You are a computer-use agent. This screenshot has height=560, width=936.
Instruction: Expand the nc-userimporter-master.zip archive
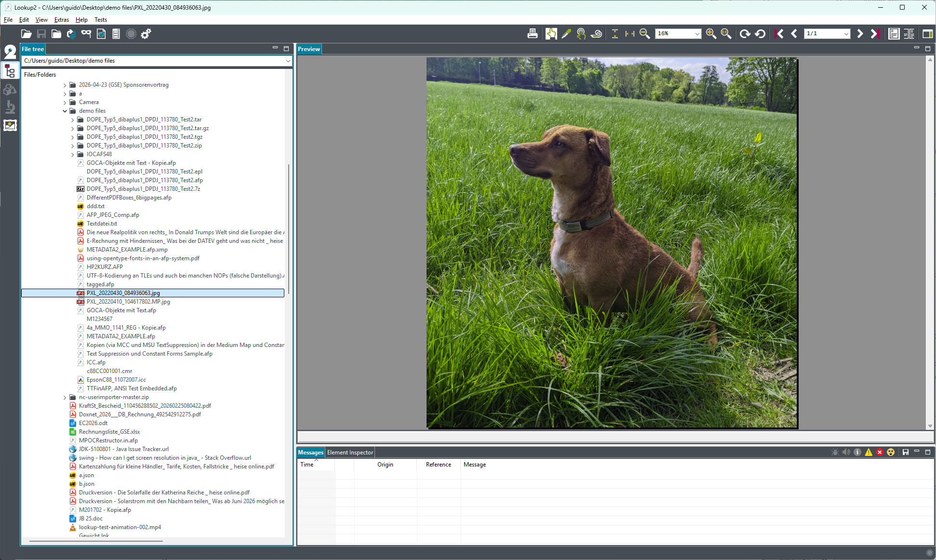point(65,398)
